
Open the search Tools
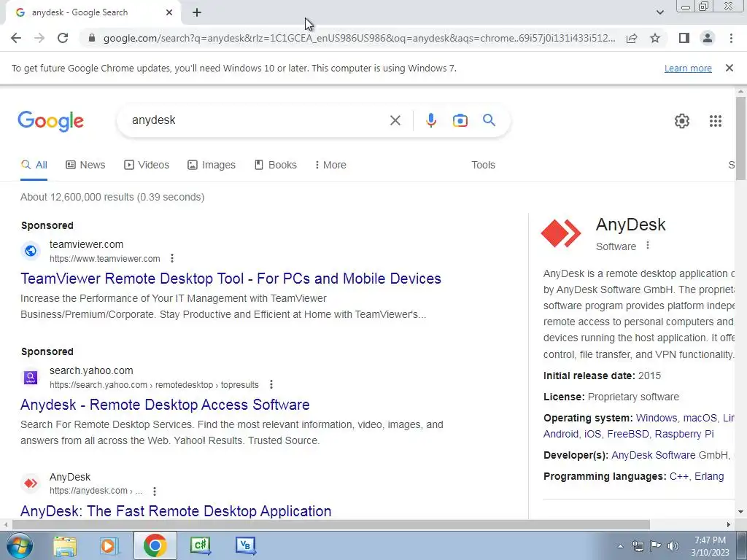tap(483, 166)
